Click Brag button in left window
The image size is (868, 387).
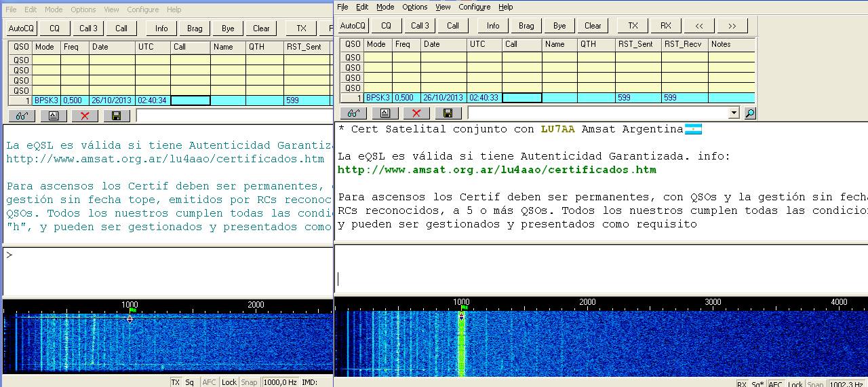195,29
